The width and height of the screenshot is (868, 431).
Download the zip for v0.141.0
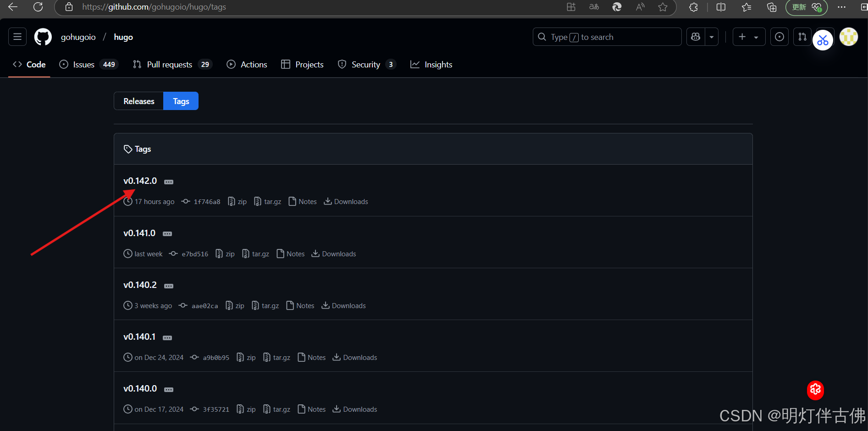click(225, 254)
